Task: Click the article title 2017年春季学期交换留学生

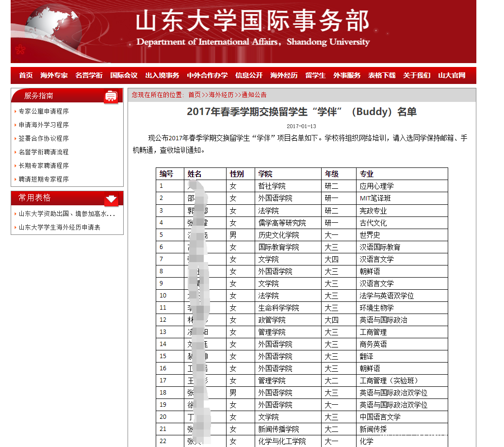Action: [302, 112]
